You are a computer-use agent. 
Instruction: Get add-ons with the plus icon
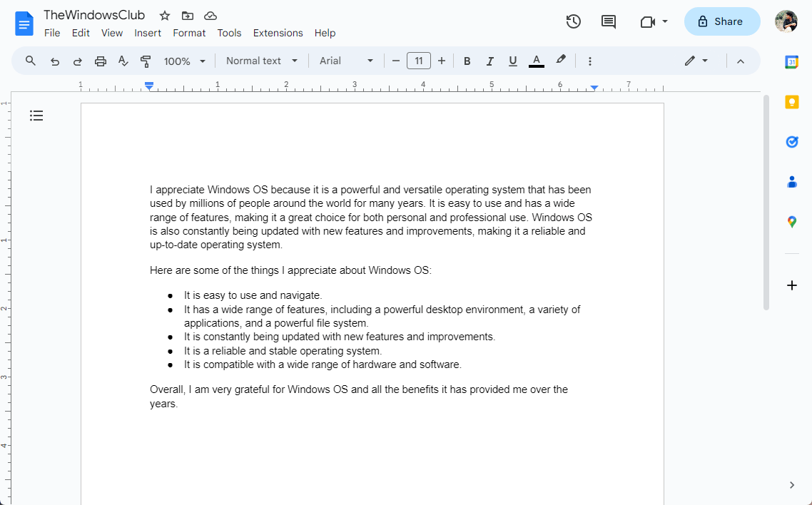pos(792,285)
